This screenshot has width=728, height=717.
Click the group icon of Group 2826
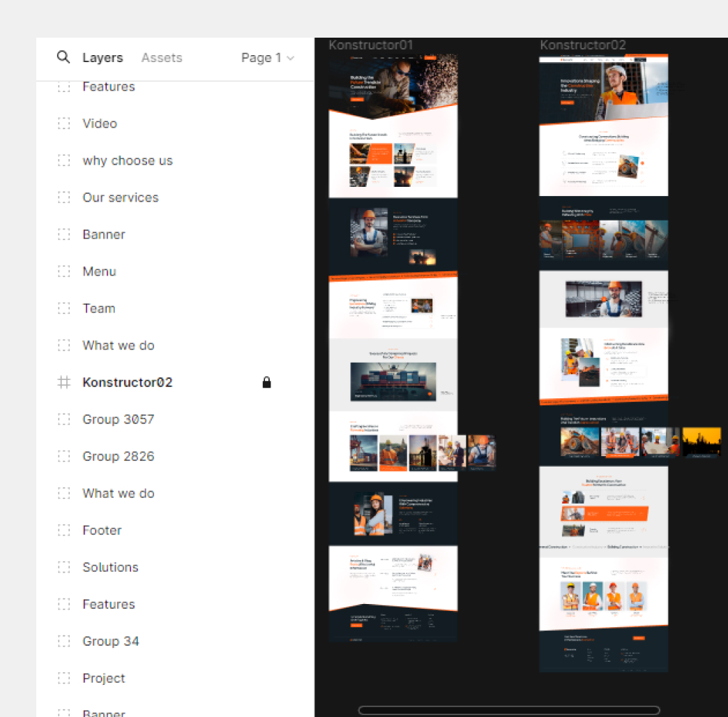tap(63, 456)
